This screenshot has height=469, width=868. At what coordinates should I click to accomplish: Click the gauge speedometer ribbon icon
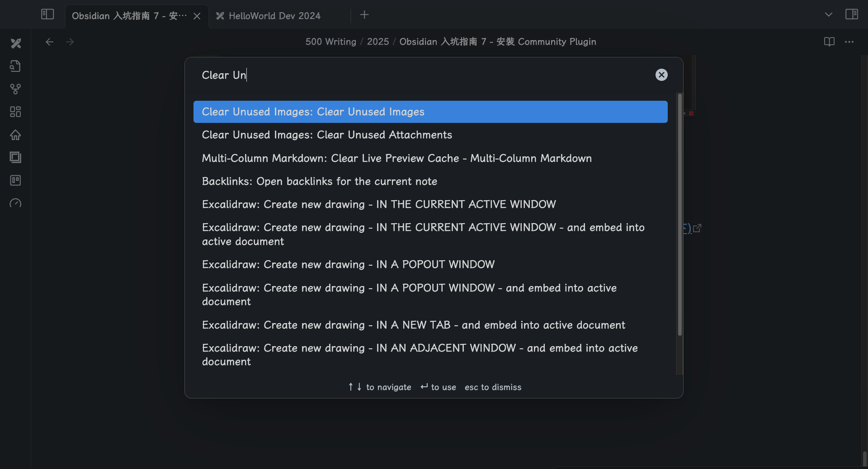click(x=15, y=203)
